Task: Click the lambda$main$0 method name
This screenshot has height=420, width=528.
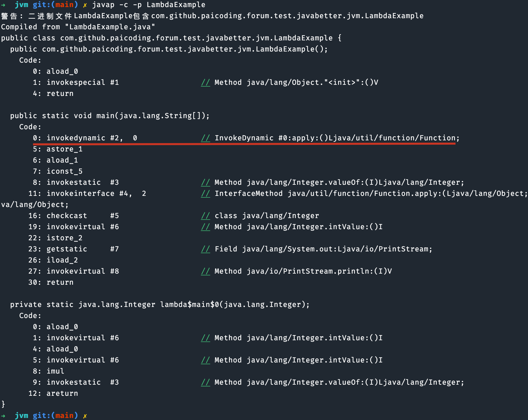Action: pos(189,305)
